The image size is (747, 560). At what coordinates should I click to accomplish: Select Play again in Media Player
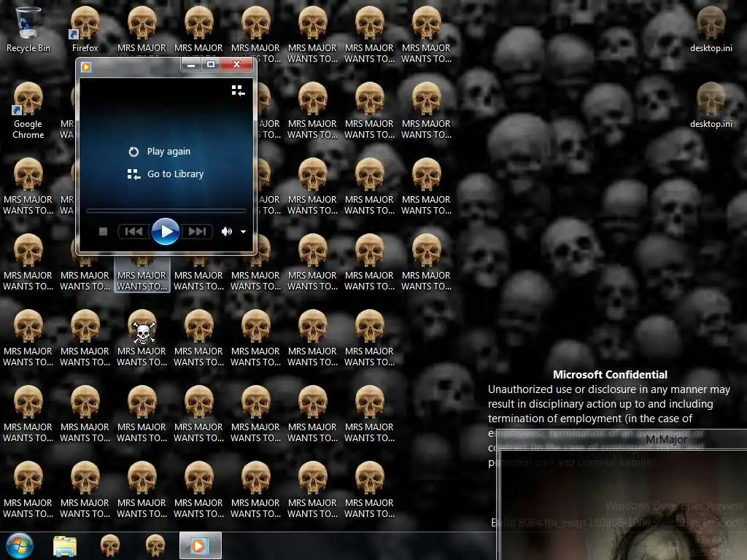(x=160, y=152)
